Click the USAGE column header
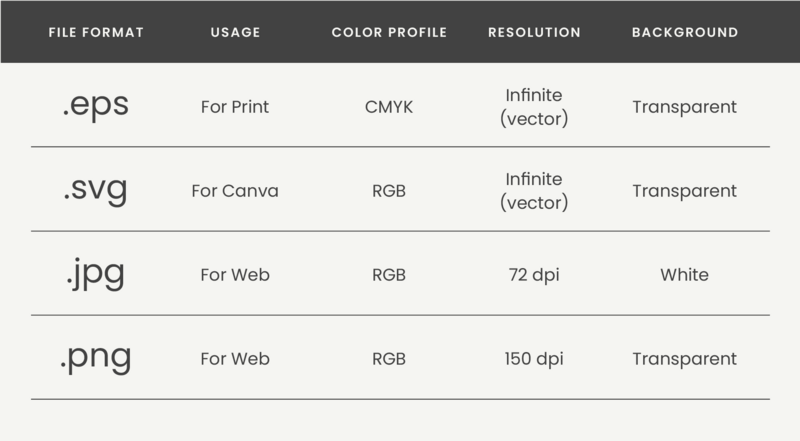The image size is (800, 441). (235, 32)
